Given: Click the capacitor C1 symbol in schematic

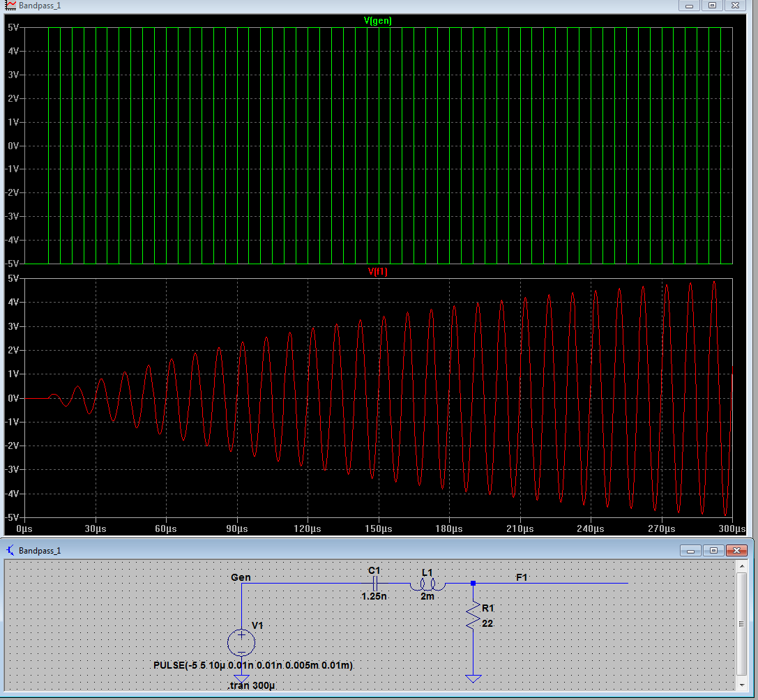Looking at the screenshot, I should coord(375,583).
